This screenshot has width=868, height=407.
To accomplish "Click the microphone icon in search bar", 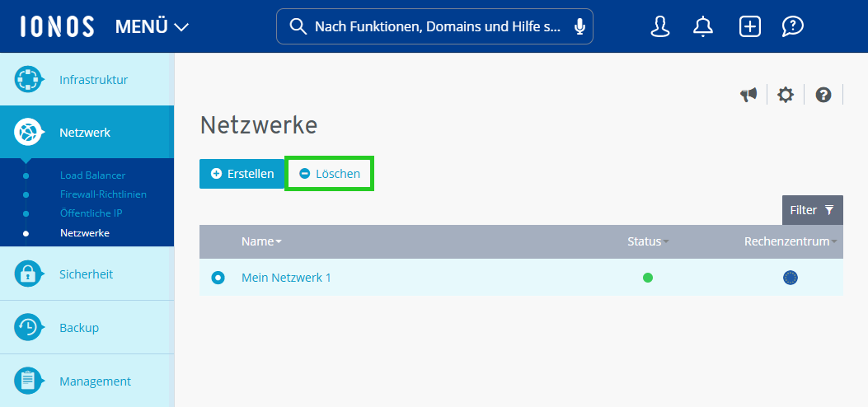I will [579, 27].
